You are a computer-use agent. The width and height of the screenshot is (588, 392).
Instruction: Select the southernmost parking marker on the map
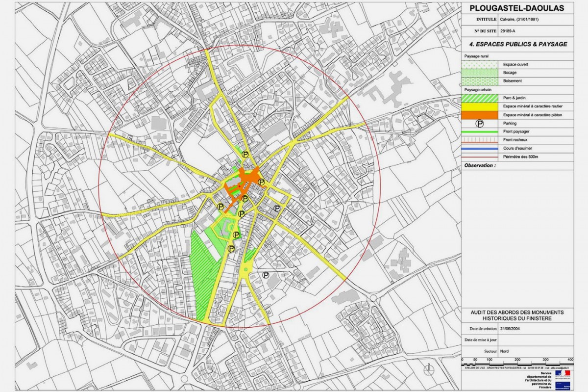pos(267,275)
